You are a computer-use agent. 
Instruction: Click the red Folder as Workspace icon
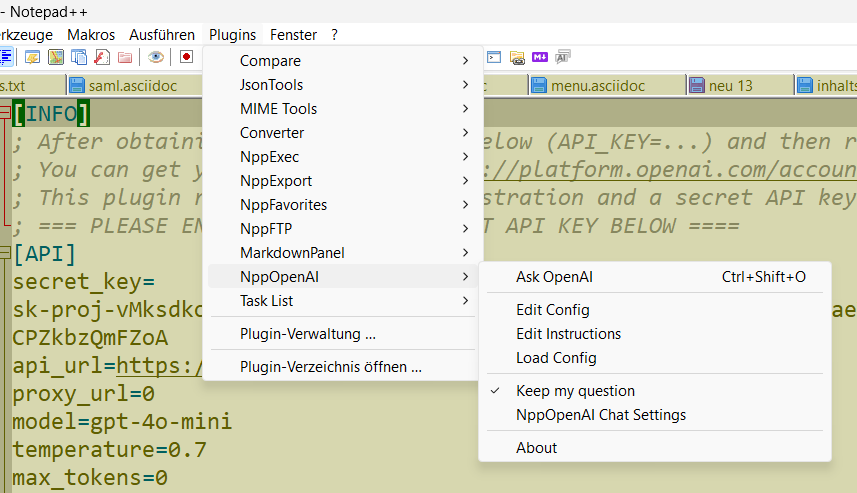(125, 57)
